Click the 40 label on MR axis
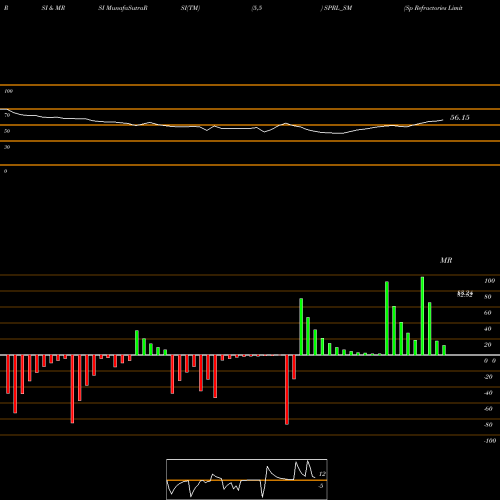Screen dimensions: 500x500 pyautogui.click(x=488, y=329)
